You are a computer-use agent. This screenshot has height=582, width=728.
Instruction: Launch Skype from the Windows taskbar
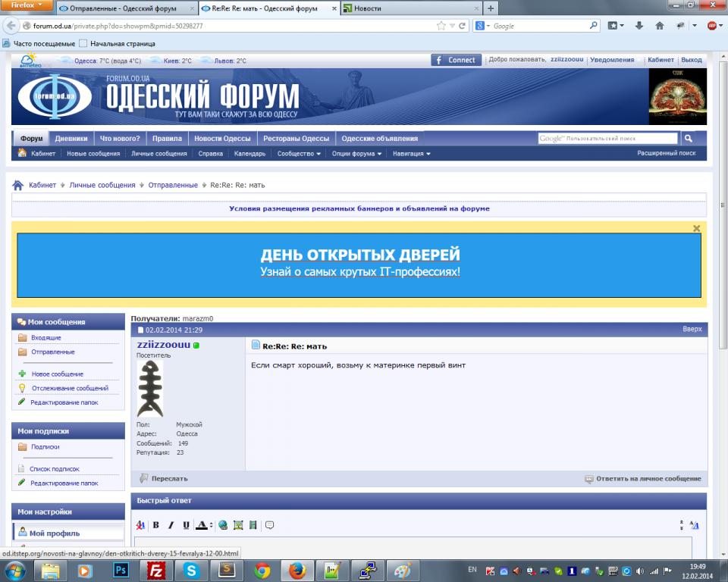(x=192, y=571)
